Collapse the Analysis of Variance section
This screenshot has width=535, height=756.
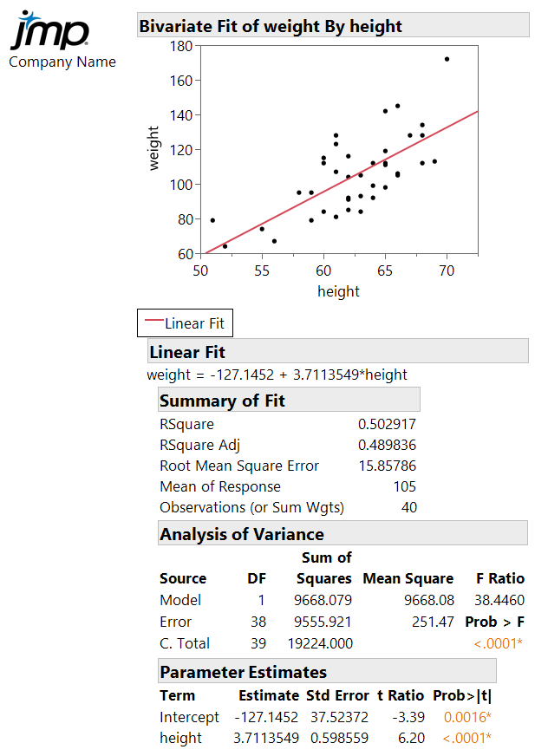tap(241, 534)
